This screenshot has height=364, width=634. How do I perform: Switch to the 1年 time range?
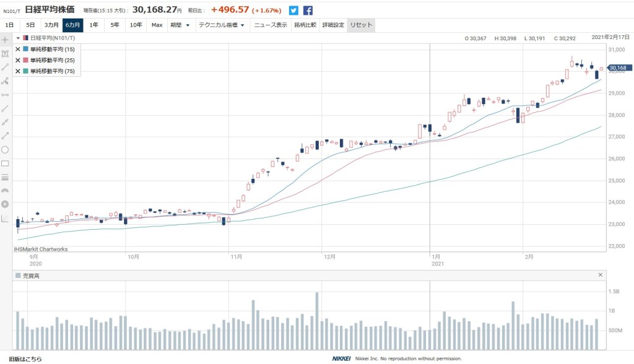point(93,25)
